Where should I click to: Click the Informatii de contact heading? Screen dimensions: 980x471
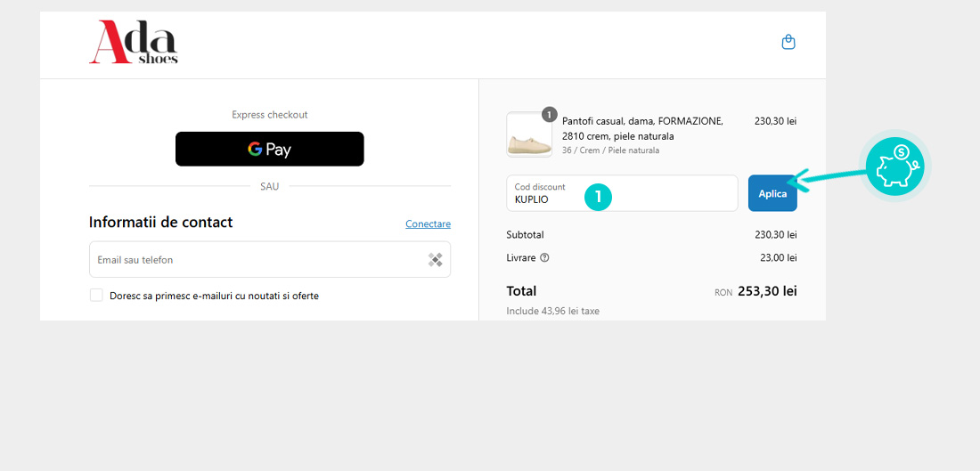coord(160,223)
